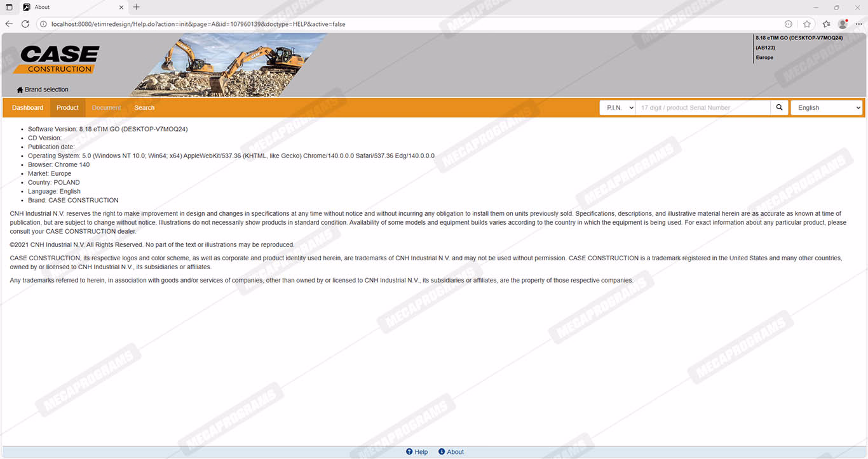Click the product serial number input field
This screenshot has height=459, width=868.
(x=703, y=108)
